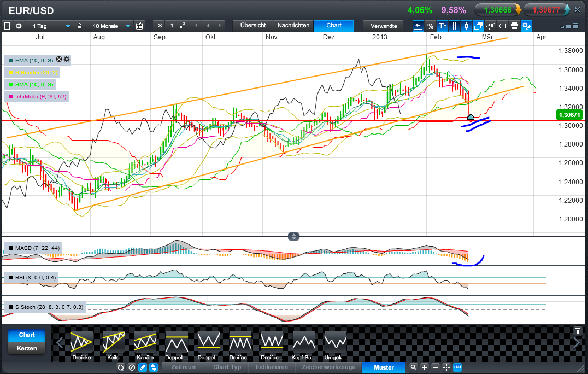Toggle the padlock lock icon
Image resolution: width=588 pixels, height=374 pixels.
(x=79, y=26)
